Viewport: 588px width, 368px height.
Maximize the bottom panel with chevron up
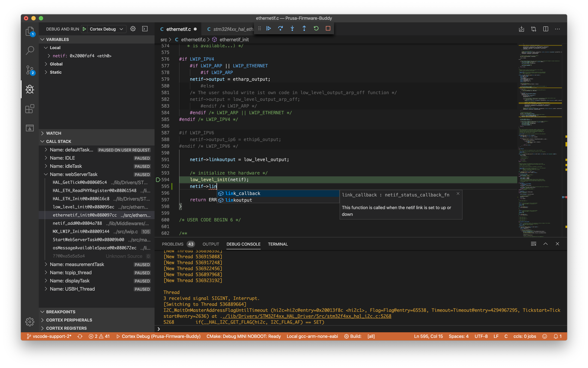click(545, 244)
